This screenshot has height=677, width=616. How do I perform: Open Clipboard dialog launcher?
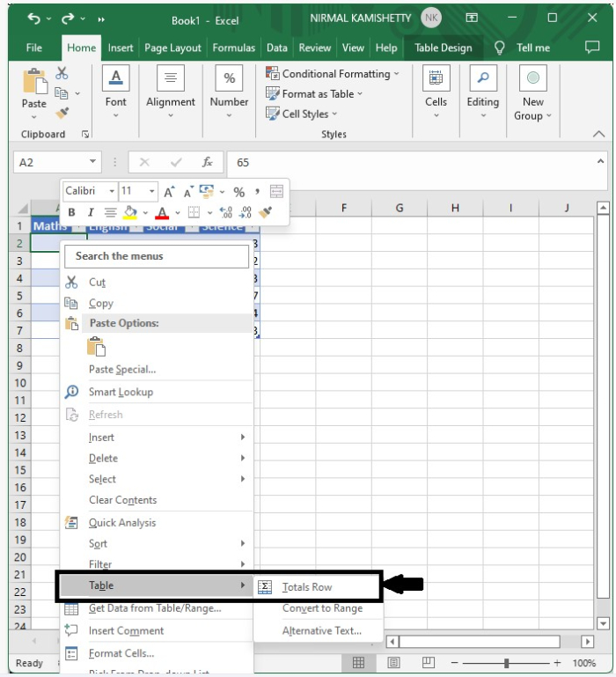(x=85, y=135)
